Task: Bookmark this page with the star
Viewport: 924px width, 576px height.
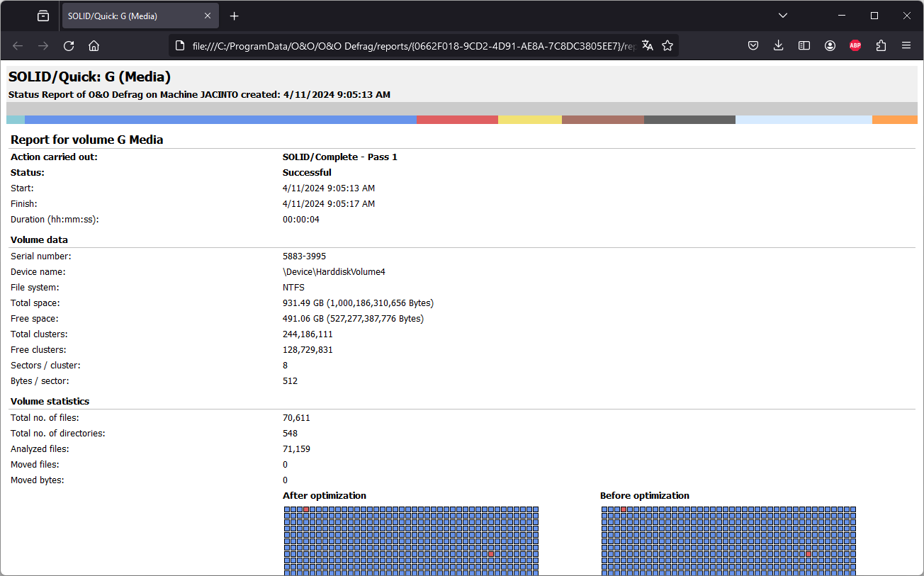Action: 667,45
